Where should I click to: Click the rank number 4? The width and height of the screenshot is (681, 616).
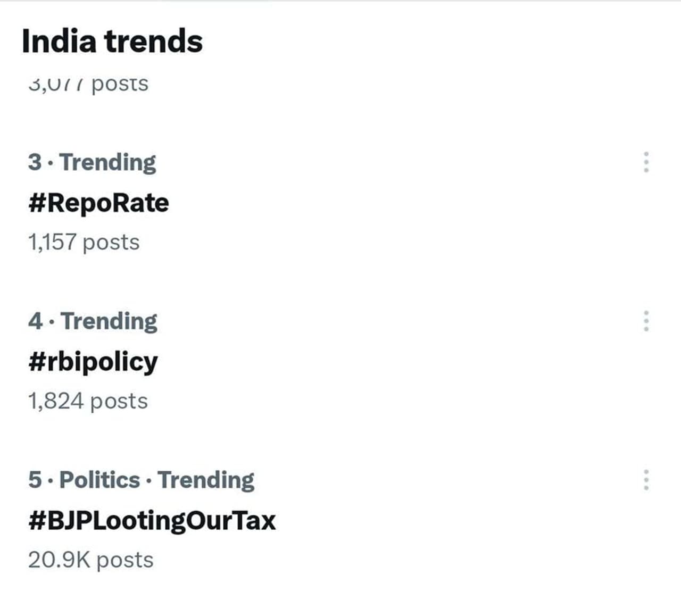tap(35, 321)
